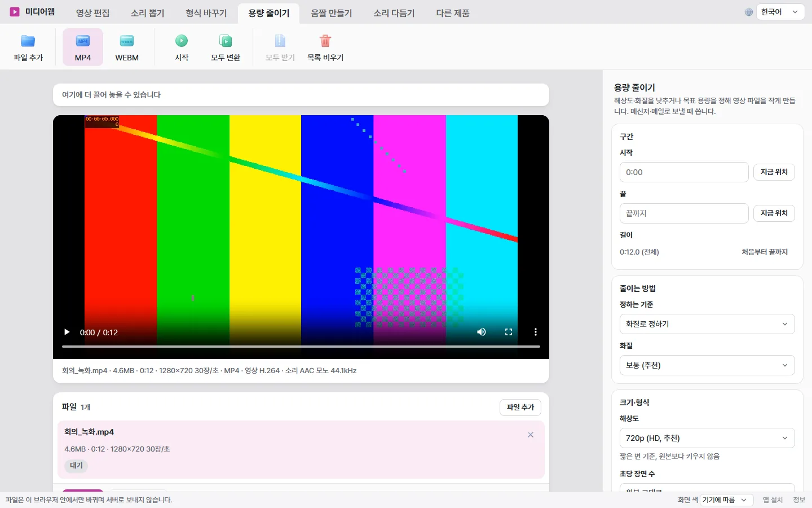This screenshot has height=508, width=812.
Task: Click the 끝 time input field
Action: (684, 213)
